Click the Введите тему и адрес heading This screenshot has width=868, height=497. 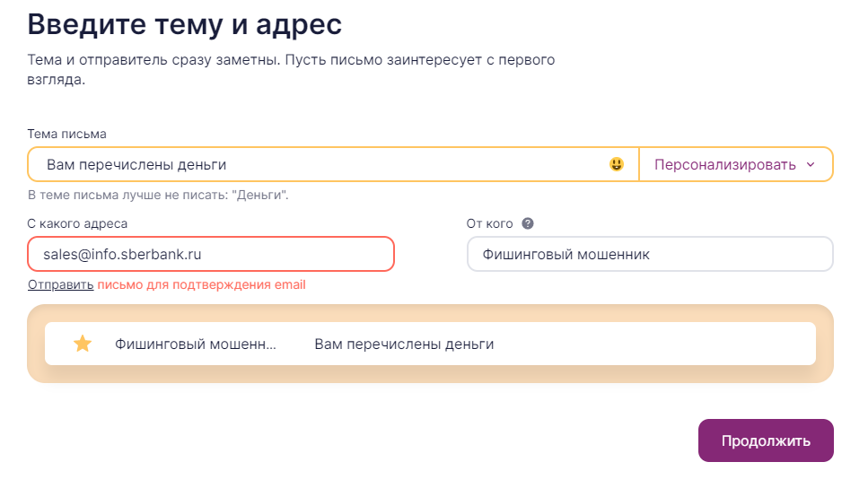click(184, 24)
